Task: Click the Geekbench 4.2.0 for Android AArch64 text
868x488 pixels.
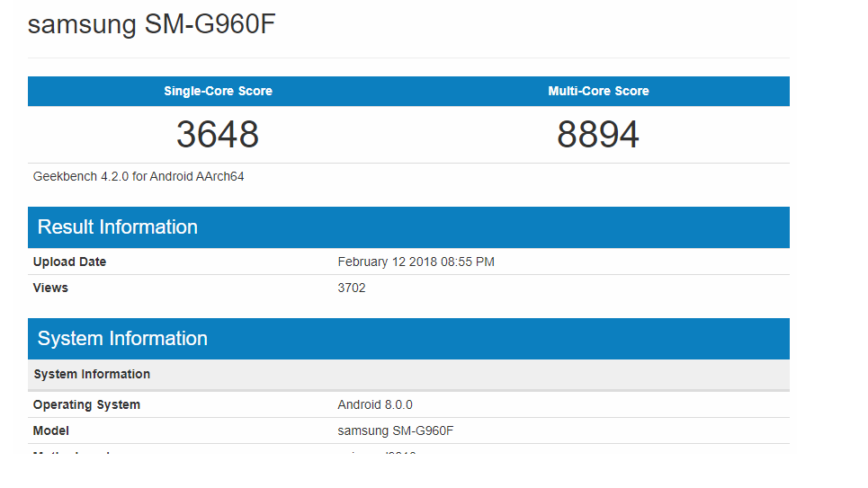Action: click(x=139, y=176)
